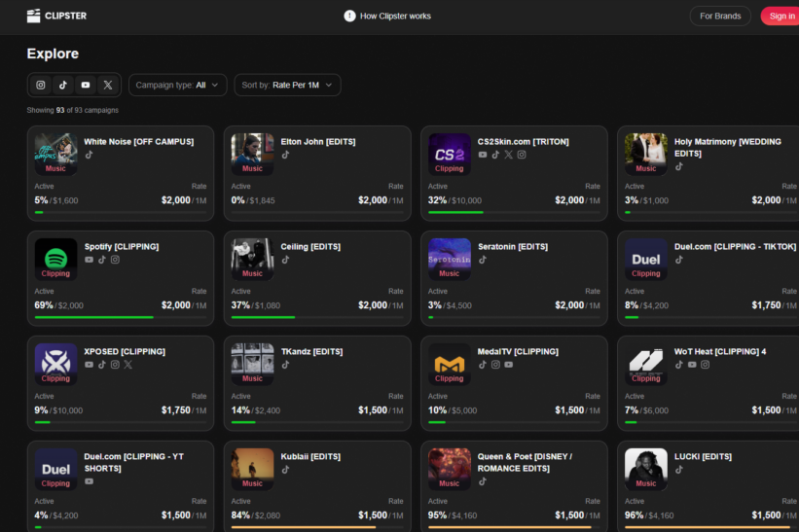Click X icon on XPOSED card
Screen dimensions: 799x532
[128, 365]
